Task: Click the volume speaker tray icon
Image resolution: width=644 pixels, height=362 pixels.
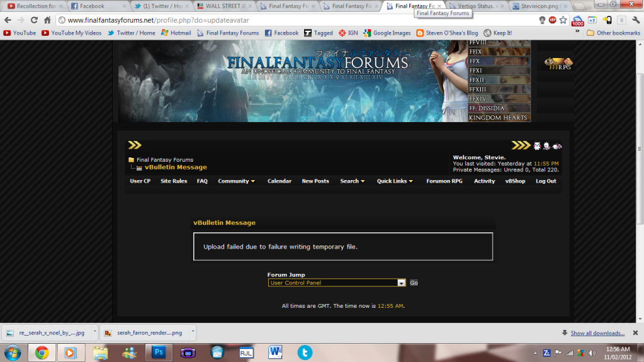Action: point(592,353)
